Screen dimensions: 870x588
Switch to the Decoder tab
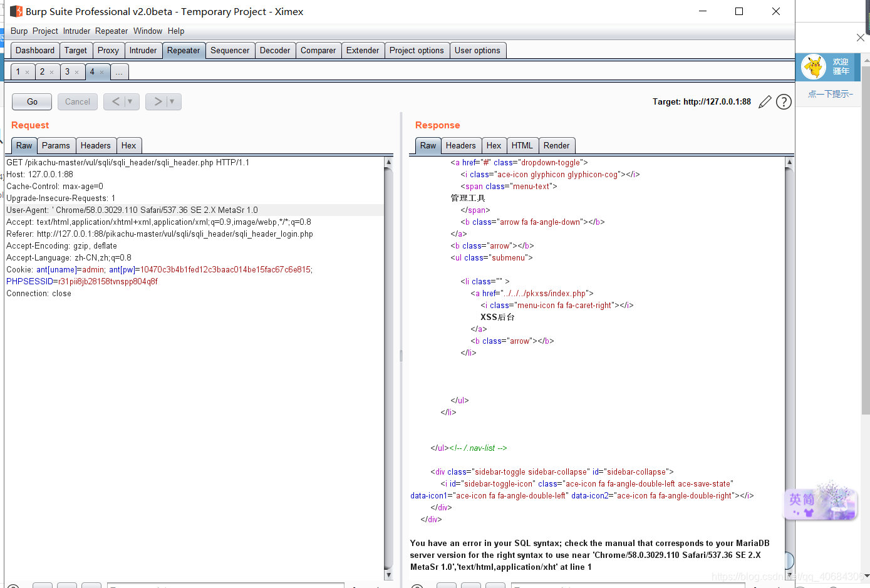[275, 51]
